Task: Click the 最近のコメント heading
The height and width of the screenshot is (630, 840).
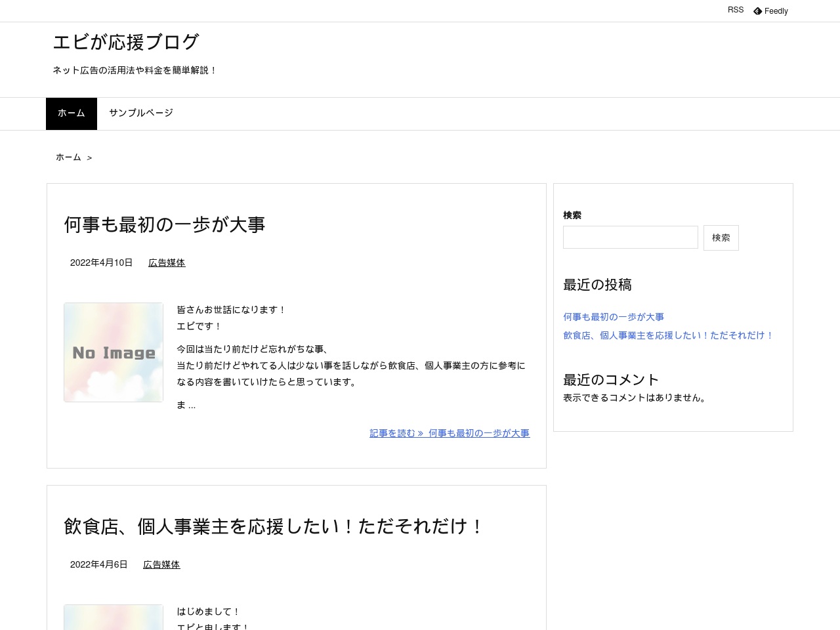Action: pos(611,380)
